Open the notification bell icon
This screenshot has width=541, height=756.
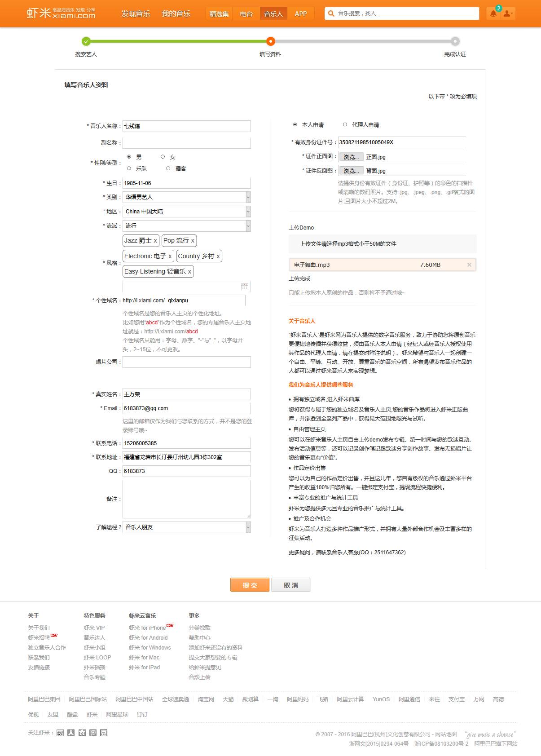point(493,13)
